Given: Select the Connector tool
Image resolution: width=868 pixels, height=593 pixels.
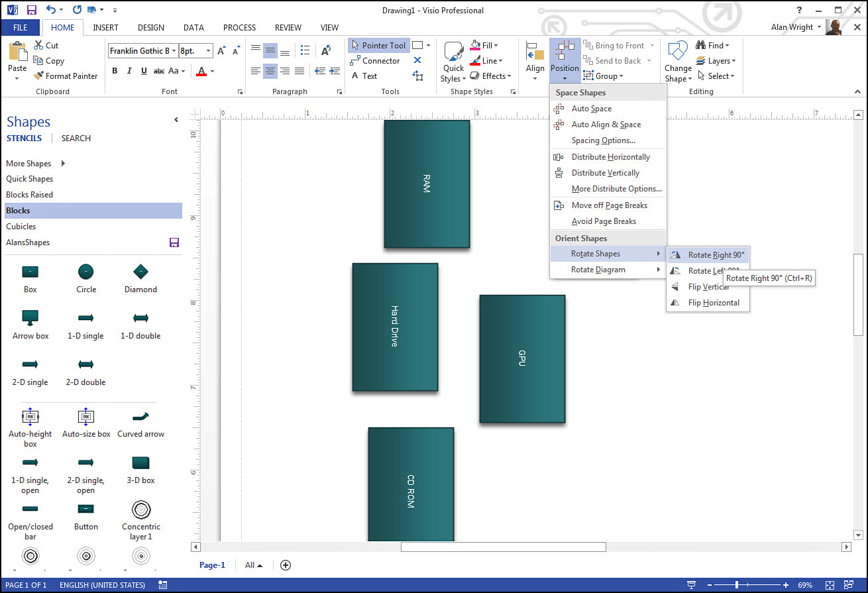Looking at the screenshot, I should pyautogui.click(x=375, y=60).
